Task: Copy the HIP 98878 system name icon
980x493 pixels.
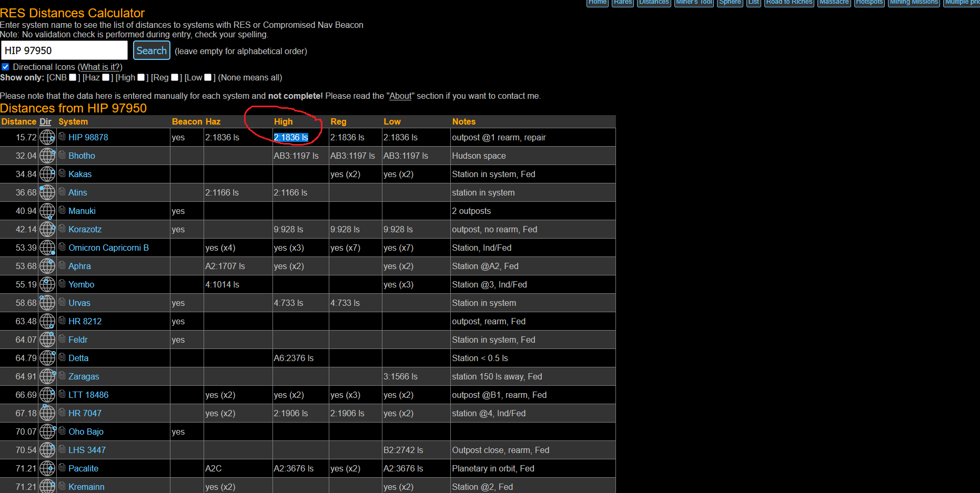Action: pos(62,137)
